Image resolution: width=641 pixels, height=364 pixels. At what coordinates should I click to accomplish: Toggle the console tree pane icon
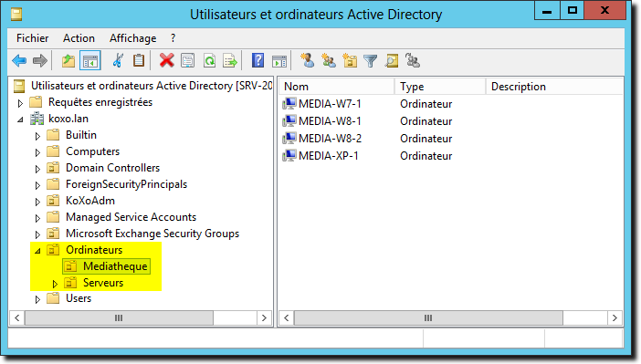point(89,61)
